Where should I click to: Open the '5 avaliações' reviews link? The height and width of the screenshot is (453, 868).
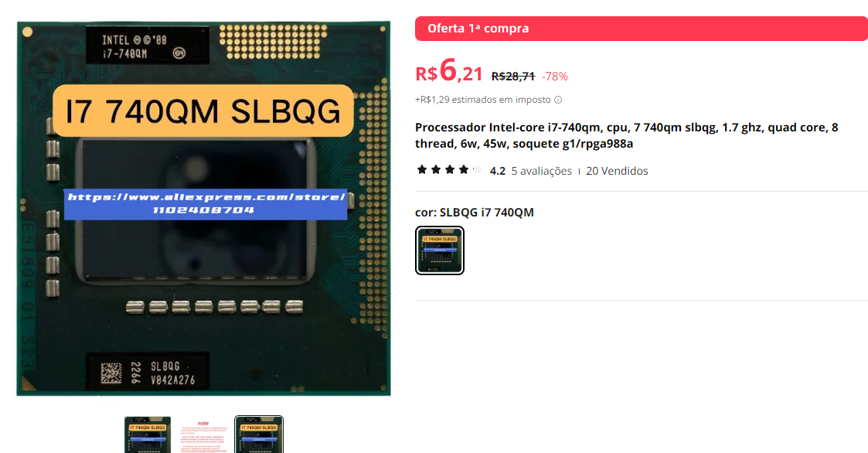pos(541,171)
